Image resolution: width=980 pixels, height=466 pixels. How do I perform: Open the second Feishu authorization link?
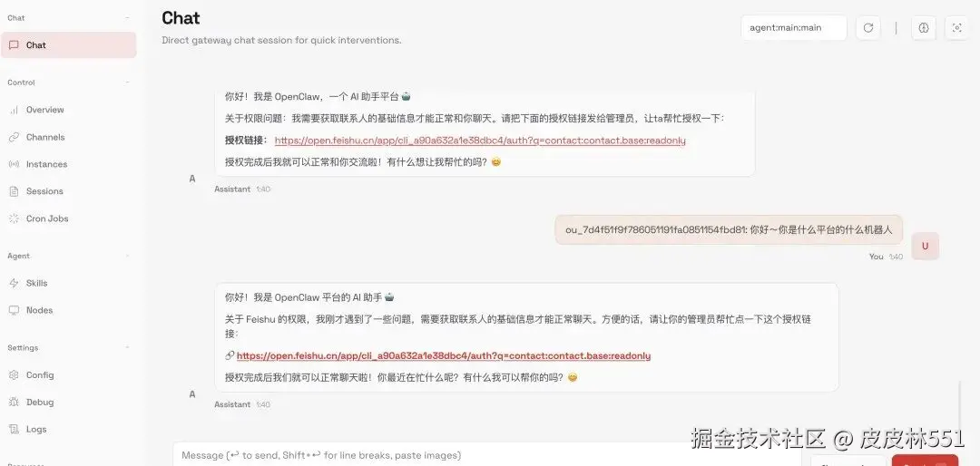point(444,356)
